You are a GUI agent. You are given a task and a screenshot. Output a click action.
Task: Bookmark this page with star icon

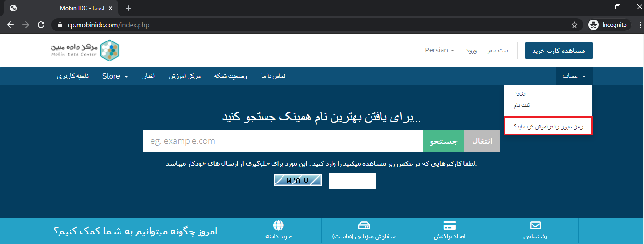(574, 25)
